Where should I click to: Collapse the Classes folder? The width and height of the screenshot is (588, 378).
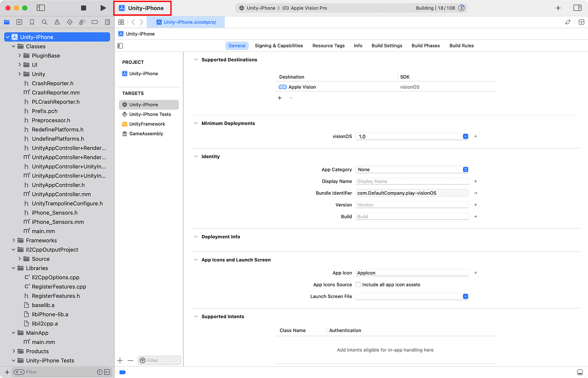click(13, 46)
